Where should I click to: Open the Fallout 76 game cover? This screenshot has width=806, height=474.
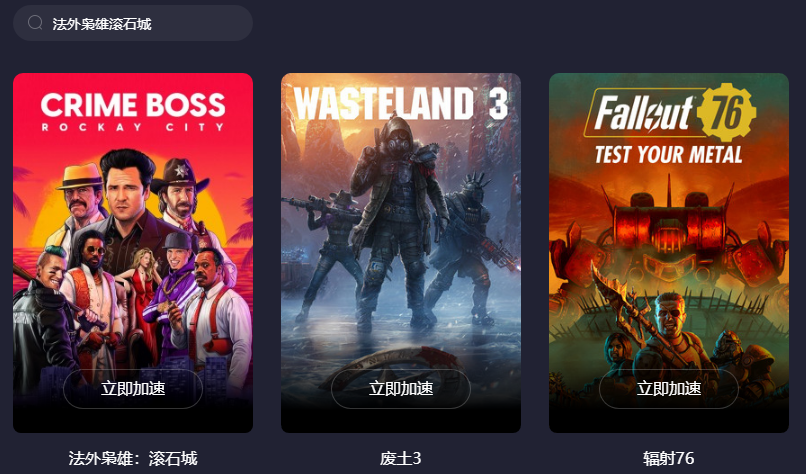(x=669, y=252)
